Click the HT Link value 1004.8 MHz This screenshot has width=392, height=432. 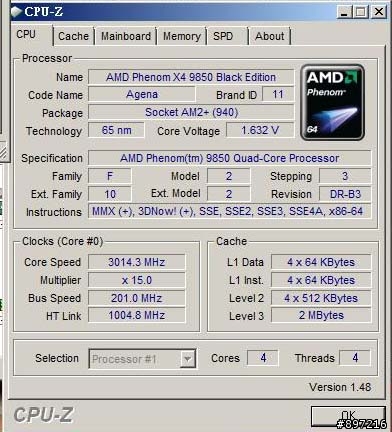pos(136,315)
